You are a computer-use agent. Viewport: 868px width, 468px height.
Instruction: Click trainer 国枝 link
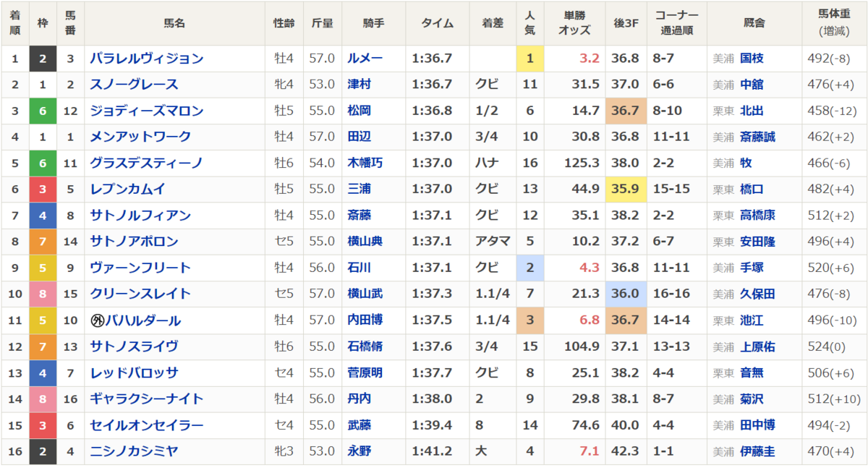pyautogui.click(x=752, y=59)
